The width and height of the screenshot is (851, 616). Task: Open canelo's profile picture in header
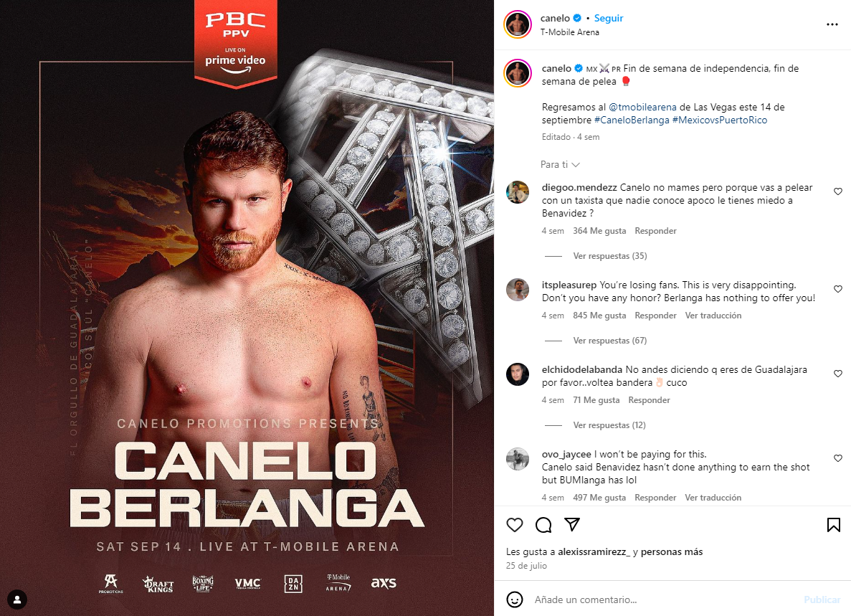pos(518,24)
